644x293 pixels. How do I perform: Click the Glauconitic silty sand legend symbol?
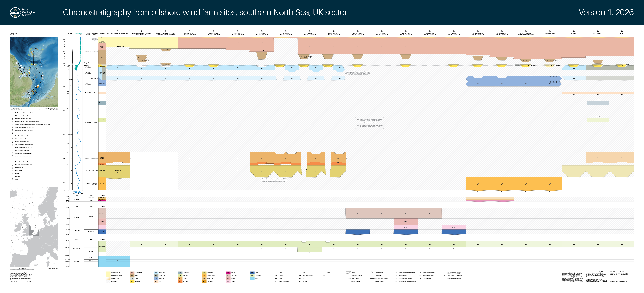tap(276, 281)
